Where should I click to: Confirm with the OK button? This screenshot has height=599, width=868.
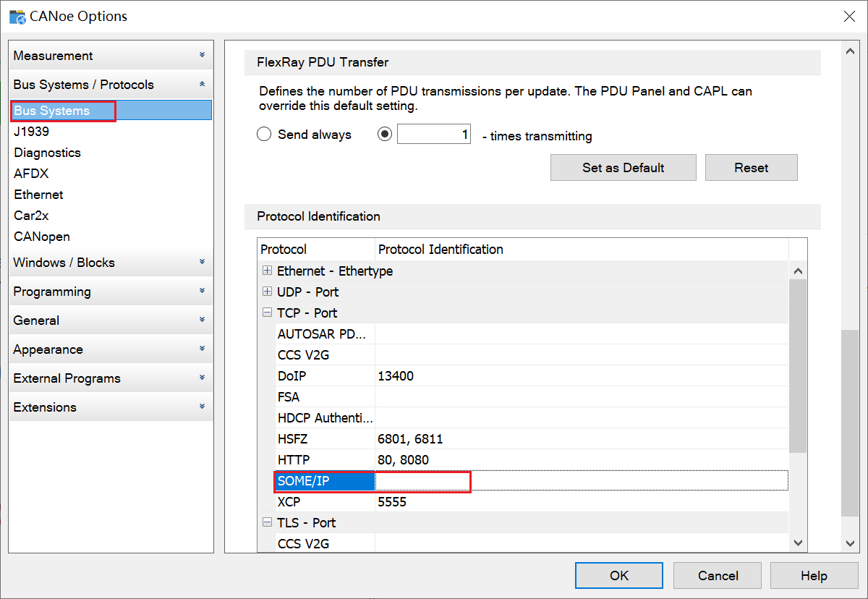tap(619, 576)
